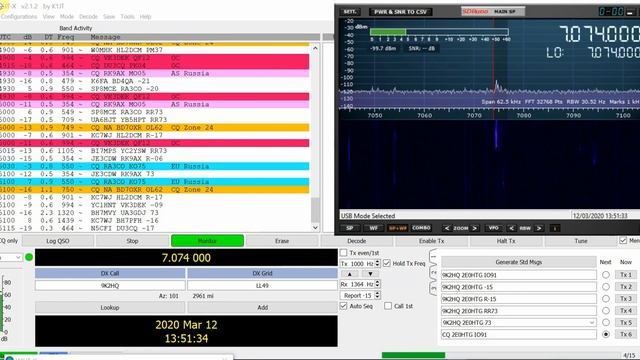The image size is (640, 360).
Task: Select the SP spectrum display mode
Action: (350, 228)
